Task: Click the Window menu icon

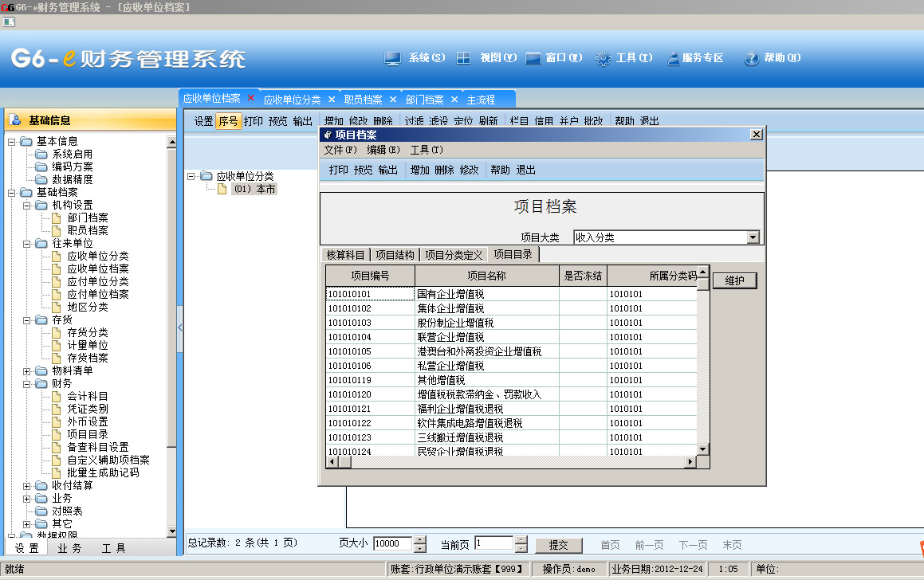Action: (x=533, y=58)
